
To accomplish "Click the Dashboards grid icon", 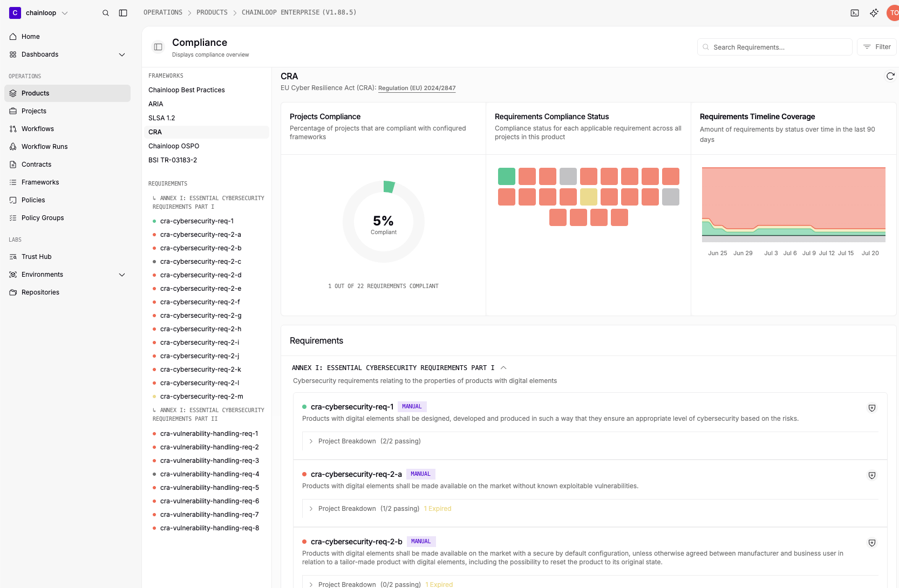I will [13, 54].
